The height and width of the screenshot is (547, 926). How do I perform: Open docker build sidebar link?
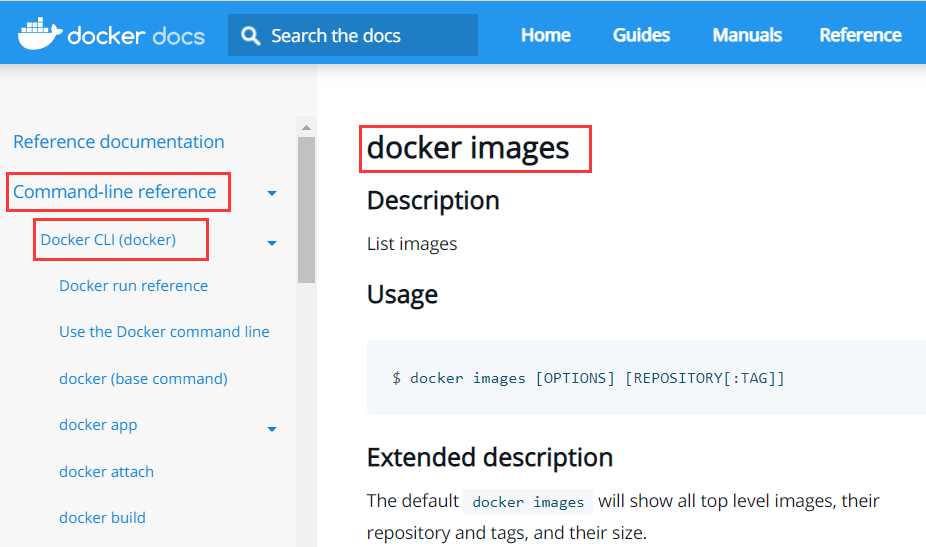[102, 518]
